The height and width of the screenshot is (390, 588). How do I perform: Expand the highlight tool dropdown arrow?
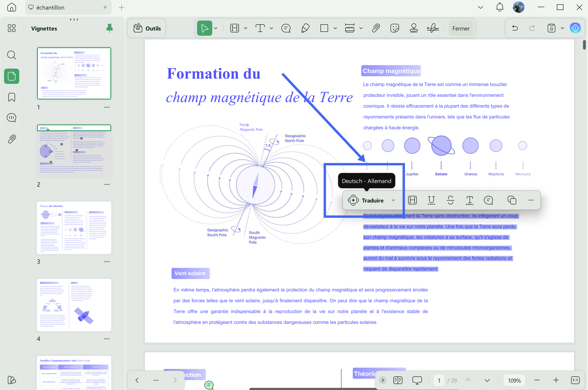coord(245,28)
